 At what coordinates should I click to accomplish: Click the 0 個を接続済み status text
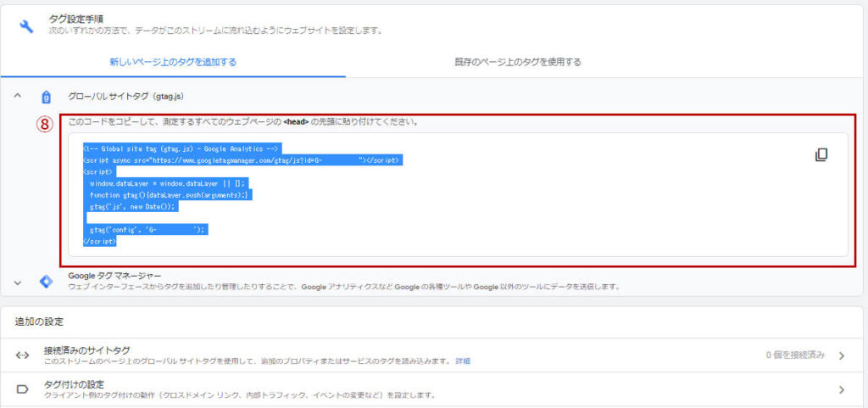[795, 355]
